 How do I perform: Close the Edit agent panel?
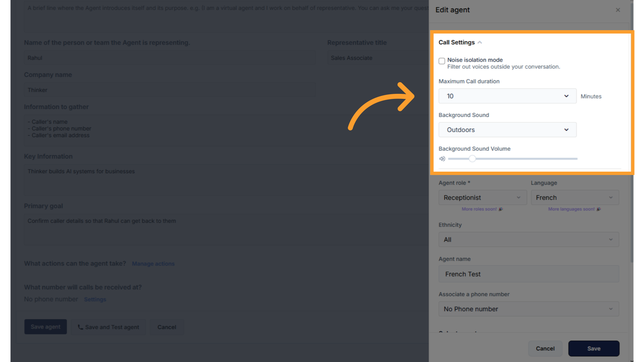tap(618, 10)
